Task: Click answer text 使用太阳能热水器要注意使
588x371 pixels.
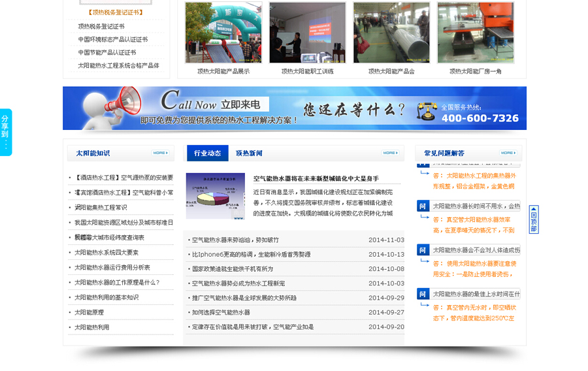Action: (x=475, y=269)
